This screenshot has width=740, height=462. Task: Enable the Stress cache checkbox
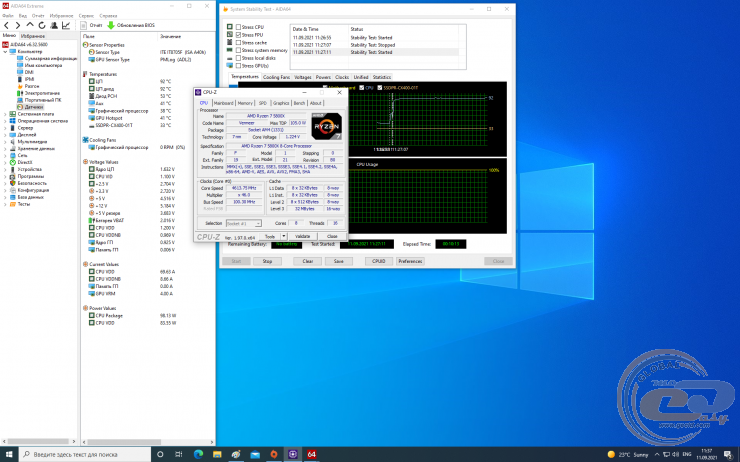[x=238, y=42]
